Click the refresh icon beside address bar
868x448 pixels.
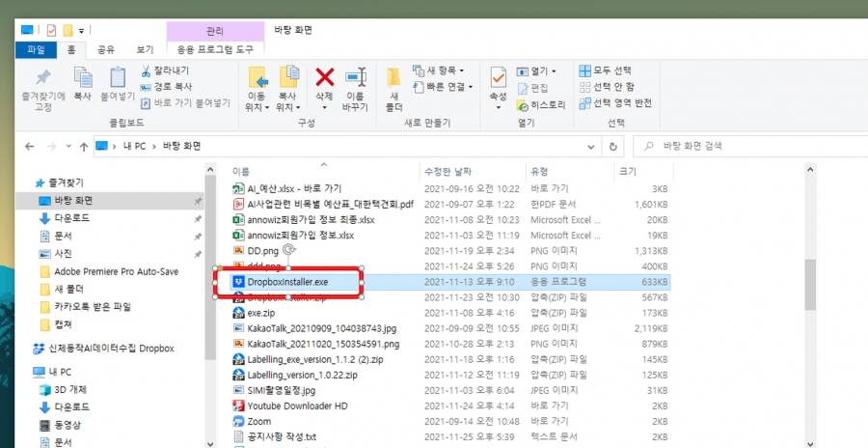coord(612,146)
